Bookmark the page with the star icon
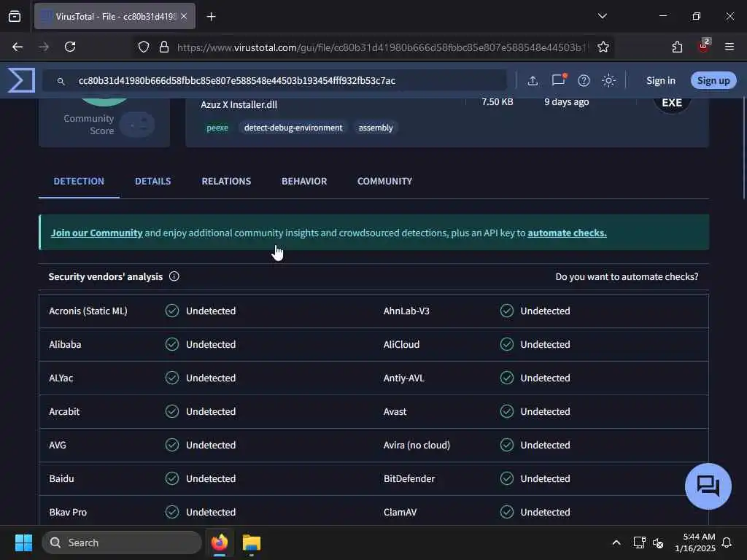747x560 pixels. point(603,47)
